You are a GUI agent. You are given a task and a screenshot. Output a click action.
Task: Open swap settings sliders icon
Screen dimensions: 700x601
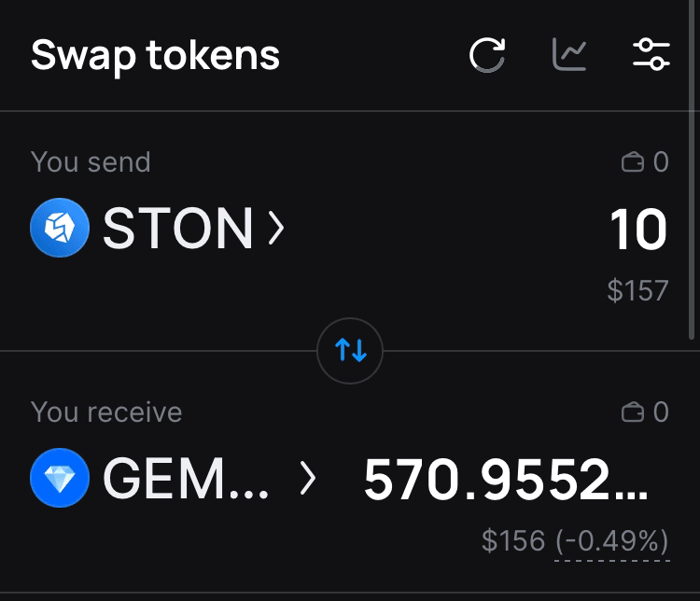(x=651, y=55)
